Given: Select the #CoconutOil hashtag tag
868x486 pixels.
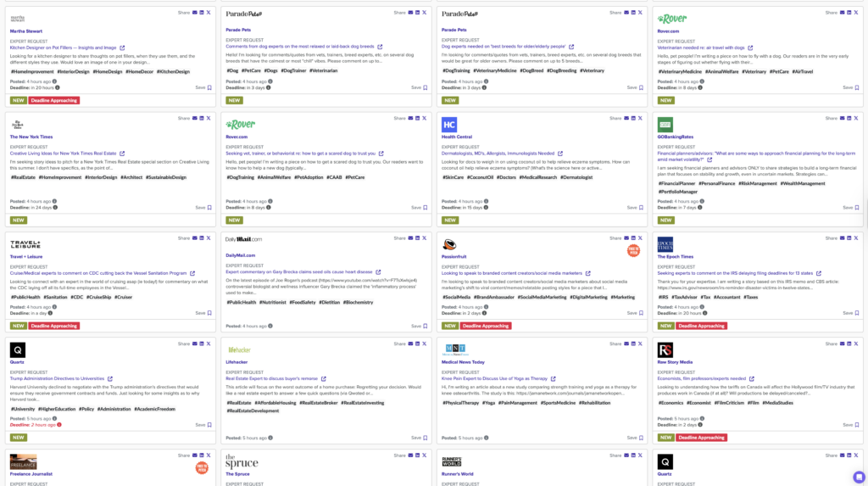Looking at the screenshot, I should (479, 177).
